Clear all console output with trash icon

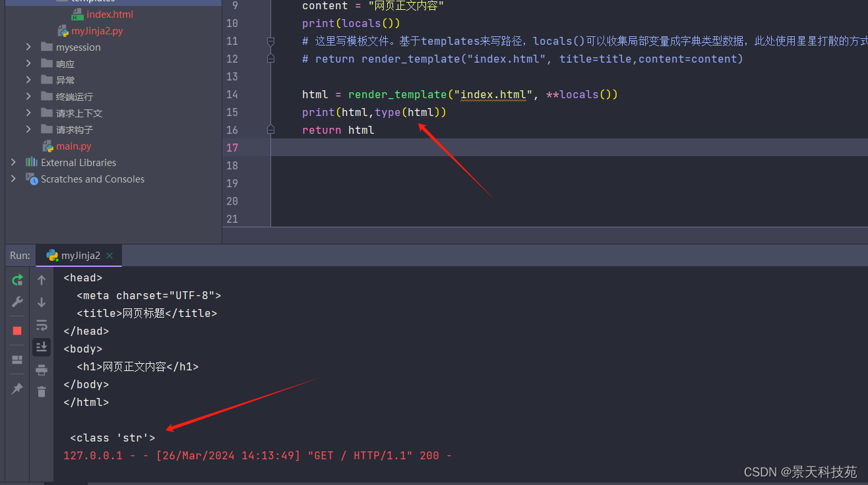click(x=42, y=391)
